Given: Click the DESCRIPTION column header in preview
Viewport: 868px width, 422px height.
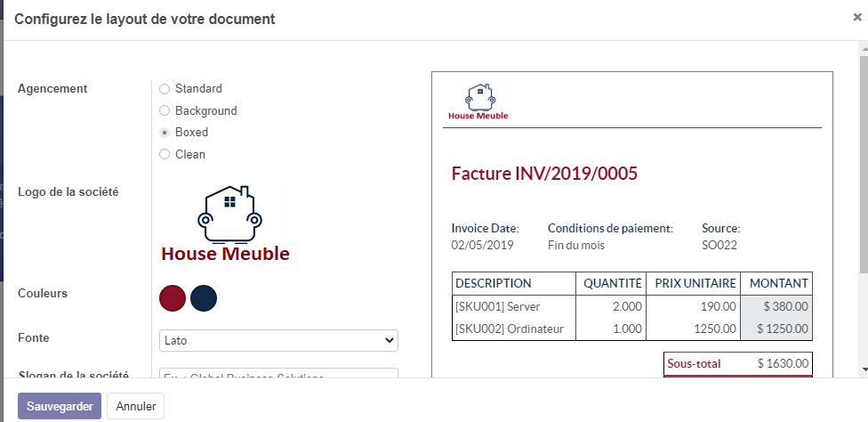Looking at the screenshot, I should [x=494, y=284].
